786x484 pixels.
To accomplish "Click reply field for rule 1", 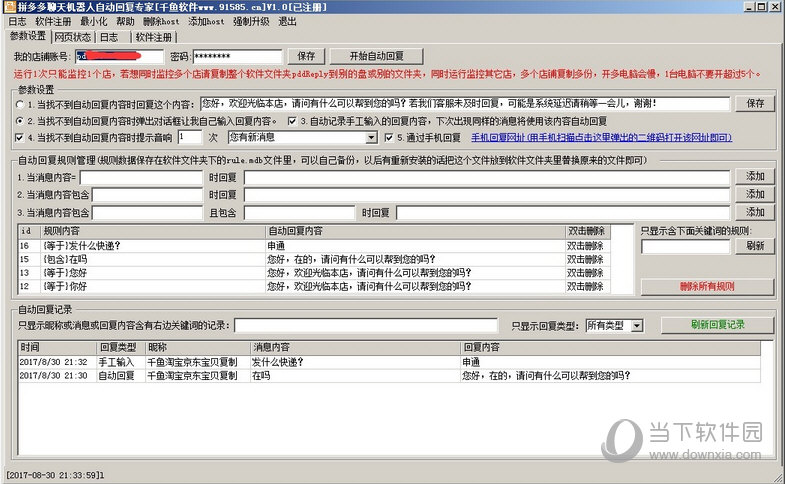I will point(487,177).
